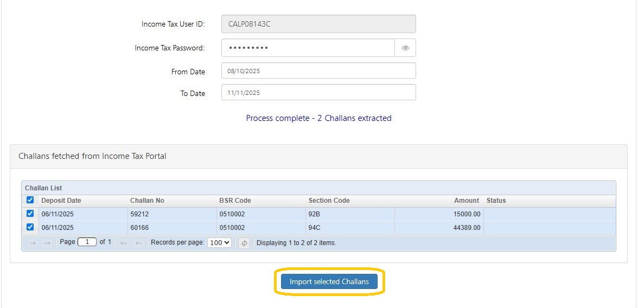Image resolution: width=644 pixels, height=308 pixels.
Task: Click the Income Tax Password field
Action: coord(308,48)
